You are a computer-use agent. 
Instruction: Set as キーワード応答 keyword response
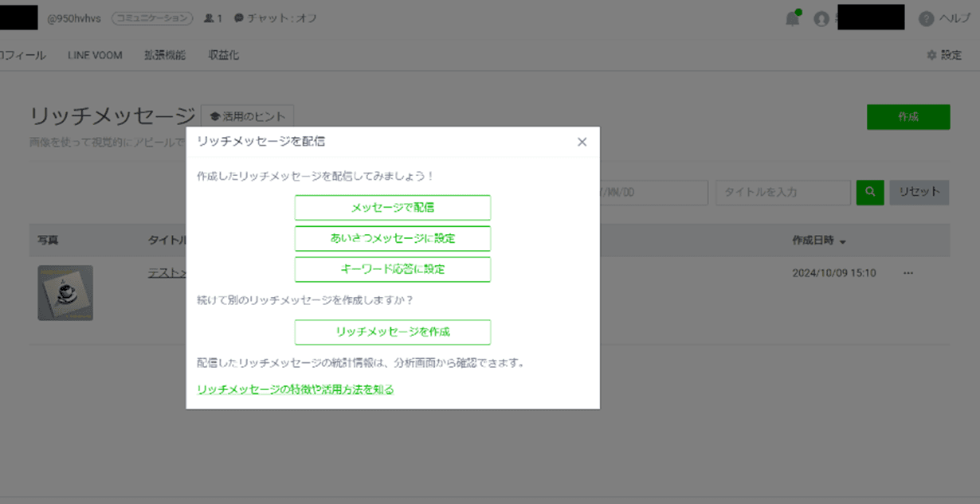393,269
